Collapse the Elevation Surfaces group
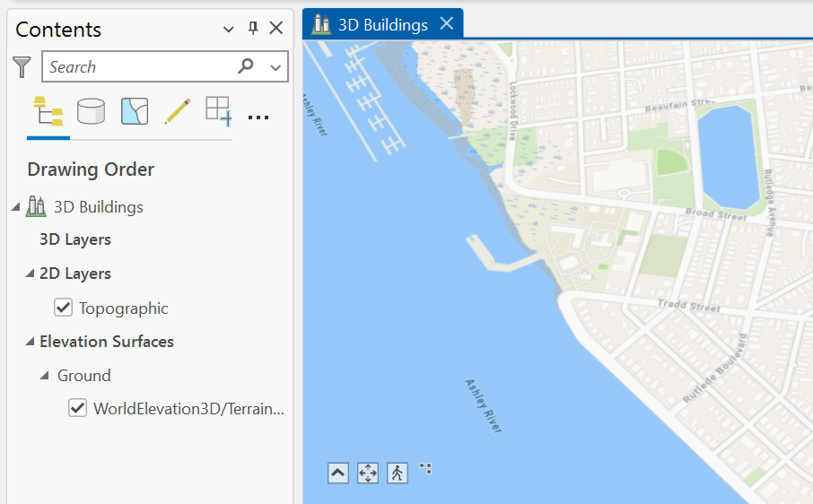Screen dimensions: 813x504 pyautogui.click(x=31, y=342)
